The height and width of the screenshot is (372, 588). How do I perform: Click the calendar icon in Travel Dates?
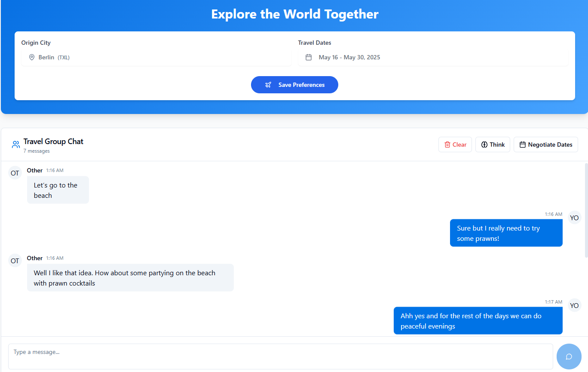[308, 57]
